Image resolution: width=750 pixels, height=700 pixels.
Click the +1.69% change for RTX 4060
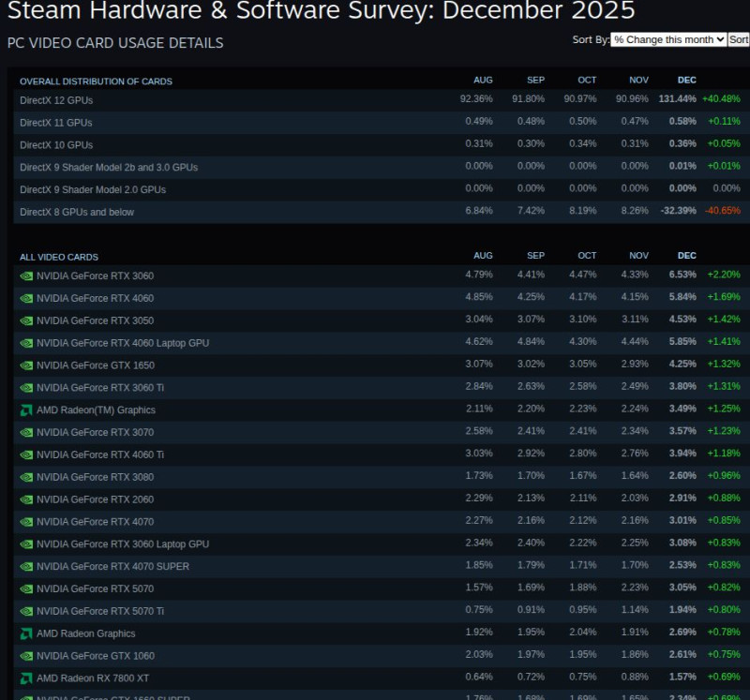click(x=724, y=297)
